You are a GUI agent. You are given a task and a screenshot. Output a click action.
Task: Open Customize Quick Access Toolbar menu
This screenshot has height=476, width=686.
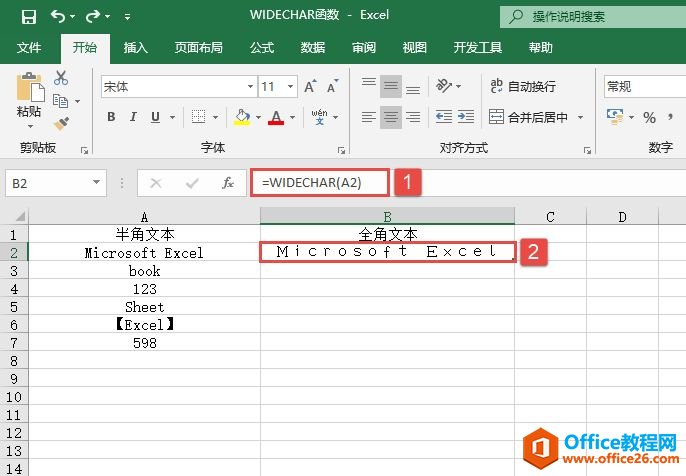(127, 17)
